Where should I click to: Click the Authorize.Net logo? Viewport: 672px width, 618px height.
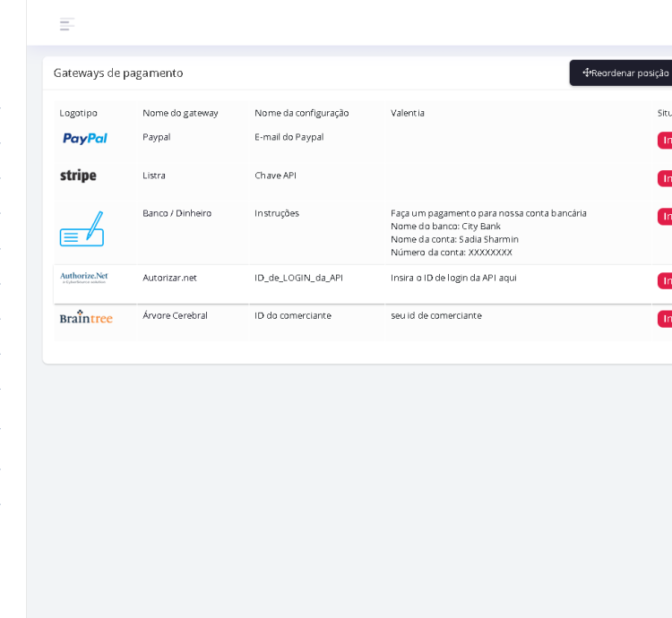point(84,279)
